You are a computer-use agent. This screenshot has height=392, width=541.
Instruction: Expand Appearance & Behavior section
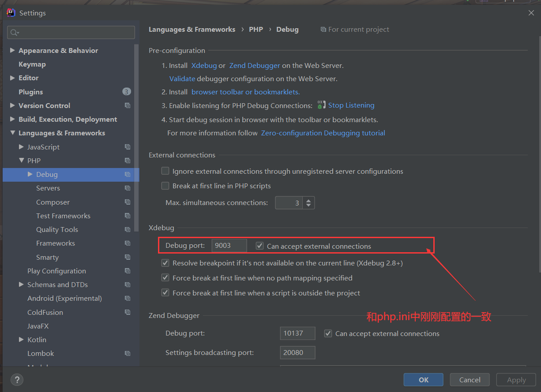point(12,50)
